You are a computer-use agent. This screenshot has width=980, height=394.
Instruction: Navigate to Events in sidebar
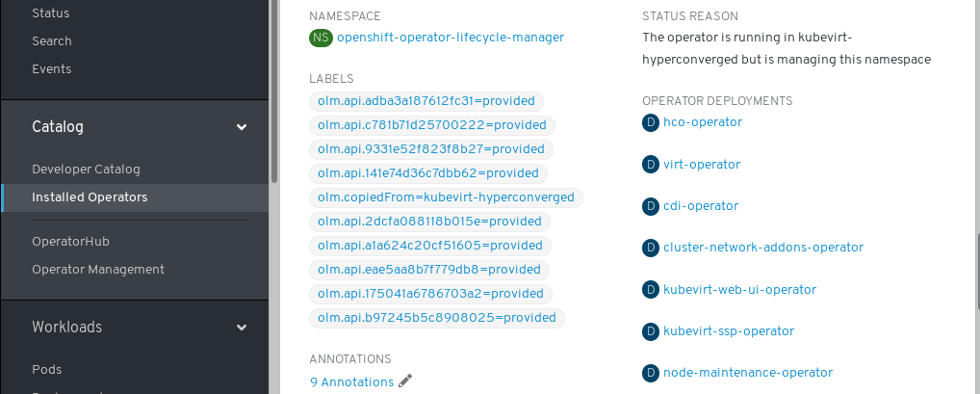coord(52,69)
